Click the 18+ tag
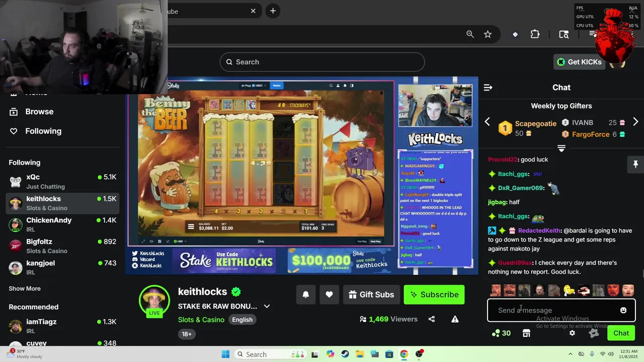The image size is (644, 362). tap(186, 334)
